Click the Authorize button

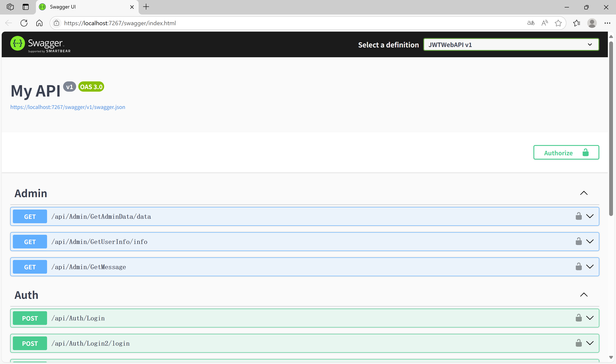tap(566, 153)
